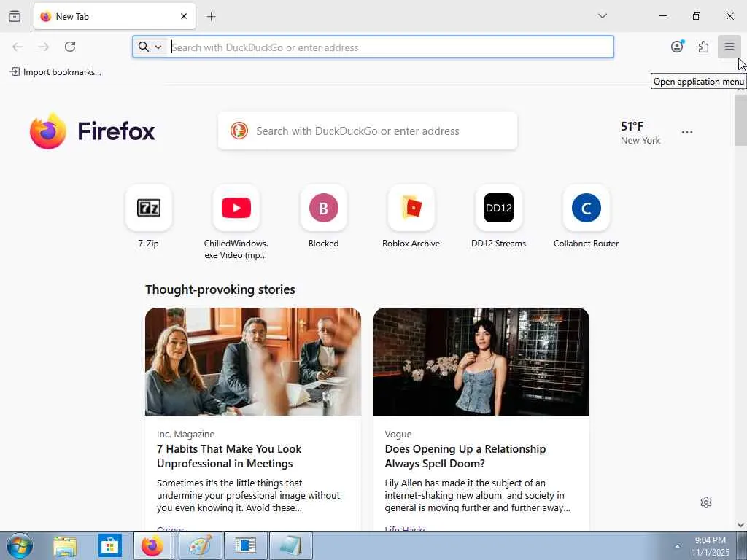This screenshot has height=560, width=747.
Task: Open the blue window app taskbar icon
Action: pyautogui.click(x=245, y=545)
